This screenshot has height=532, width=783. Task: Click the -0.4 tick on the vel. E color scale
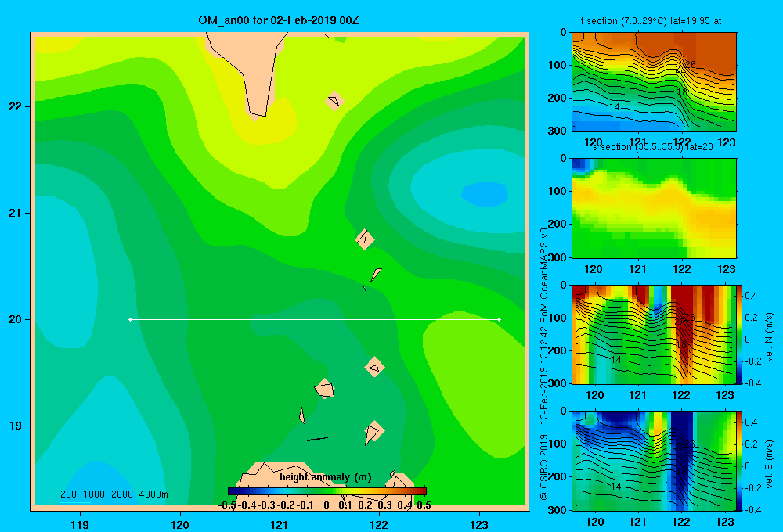[x=751, y=509]
